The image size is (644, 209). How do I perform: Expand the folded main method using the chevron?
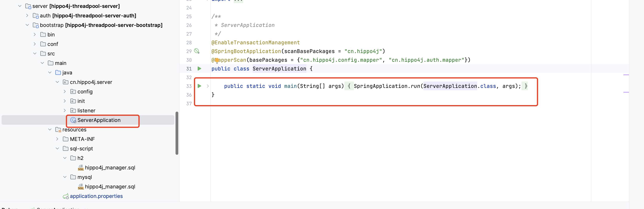pyautogui.click(x=208, y=86)
